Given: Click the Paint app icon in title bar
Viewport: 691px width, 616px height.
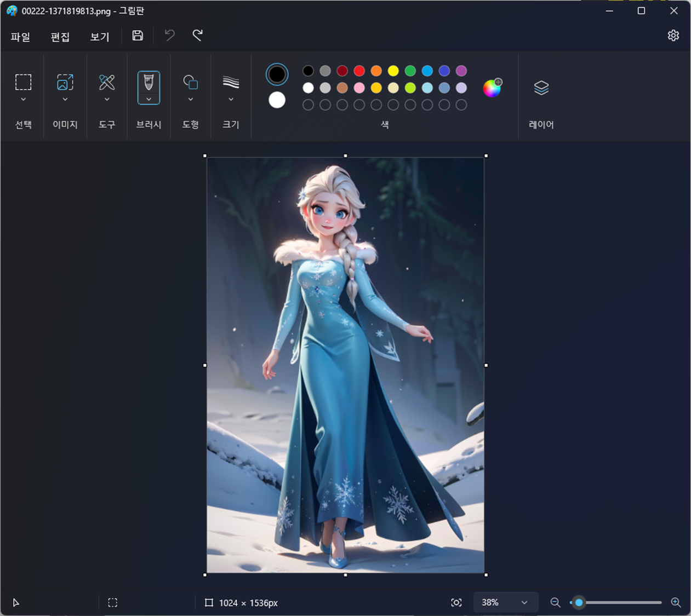Looking at the screenshot, I should (12, 11).
